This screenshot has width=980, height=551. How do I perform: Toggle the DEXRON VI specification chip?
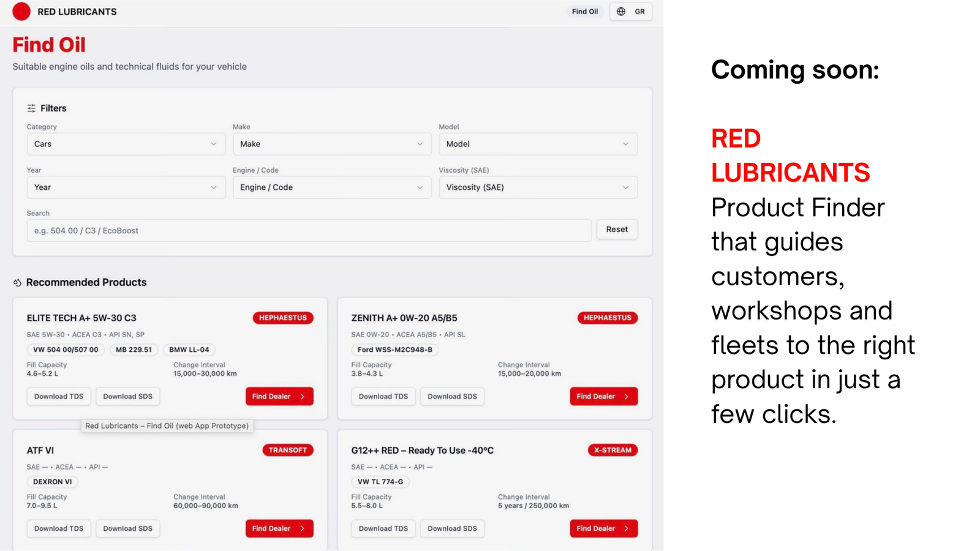coord(52,482)
